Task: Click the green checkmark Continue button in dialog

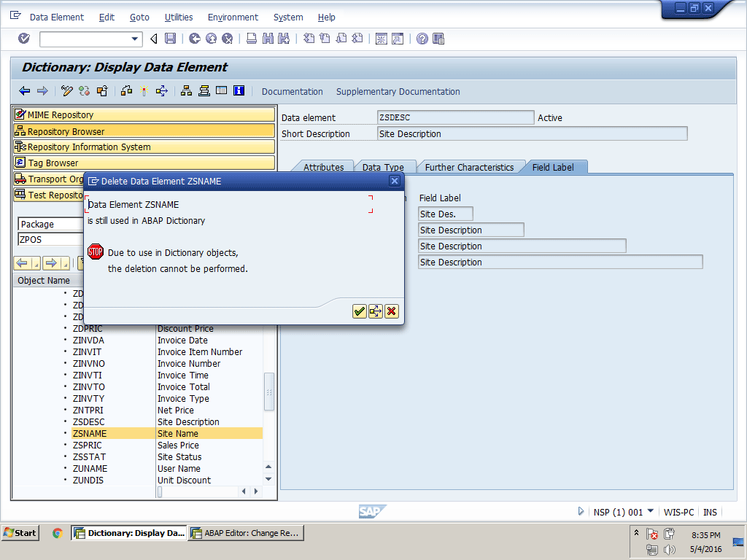Action: 359,311
